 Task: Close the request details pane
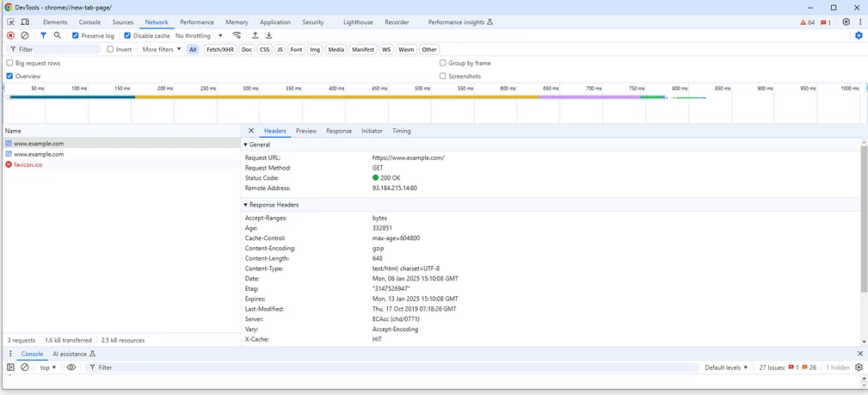click(251, 131)
